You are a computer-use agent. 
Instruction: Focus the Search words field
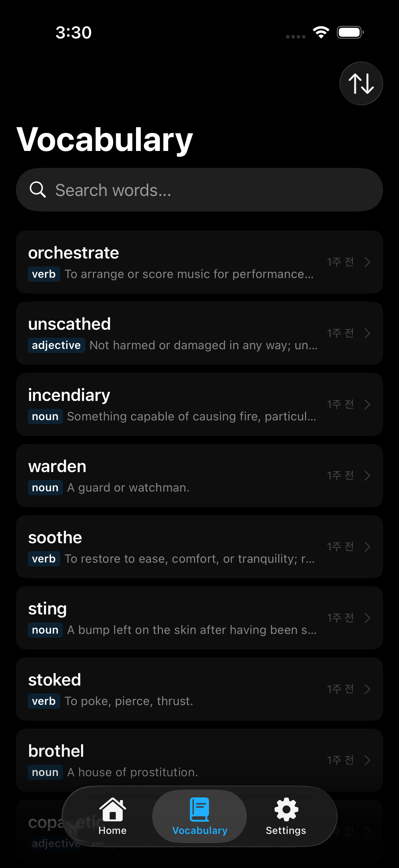[x=209, y=190]
